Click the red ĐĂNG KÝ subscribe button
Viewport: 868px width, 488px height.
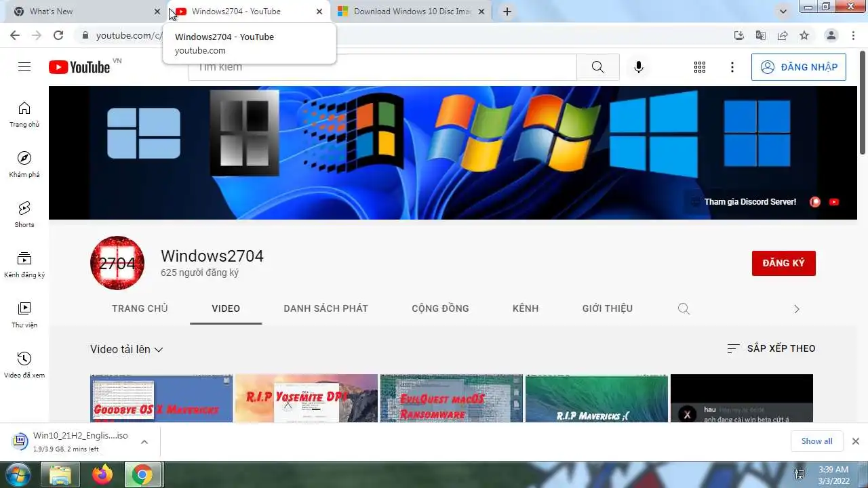coord(783,263)
